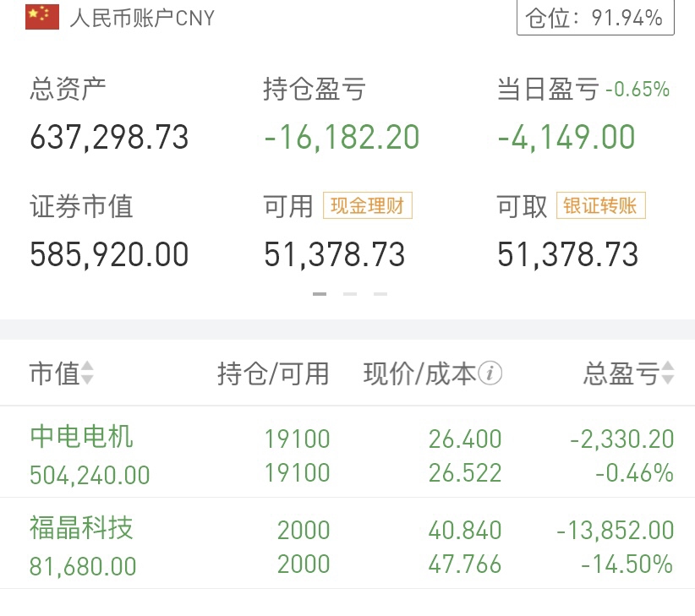Viewport: 695px width, 616px height.
Task: Sort holdings by 总盈亏 arrows
Action: pos(668,373)
